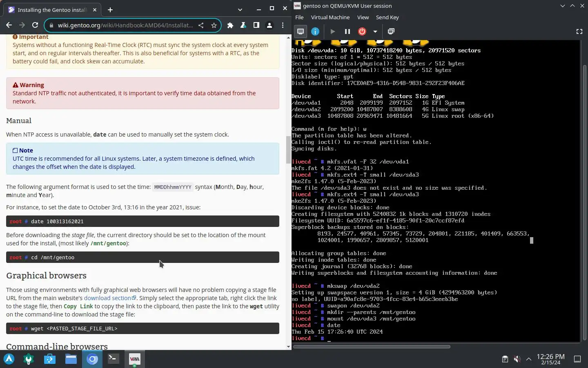The height and width of the screenshot is (368, 588).
Task: Show virtual hardware details info icon
Action: point(315,31)
